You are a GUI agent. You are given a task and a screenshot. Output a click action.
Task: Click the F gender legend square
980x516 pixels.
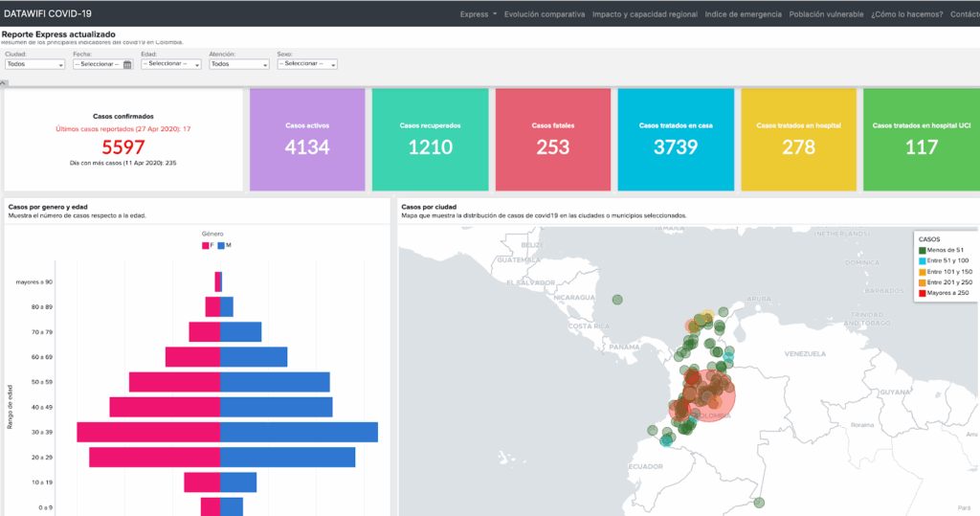205,246
